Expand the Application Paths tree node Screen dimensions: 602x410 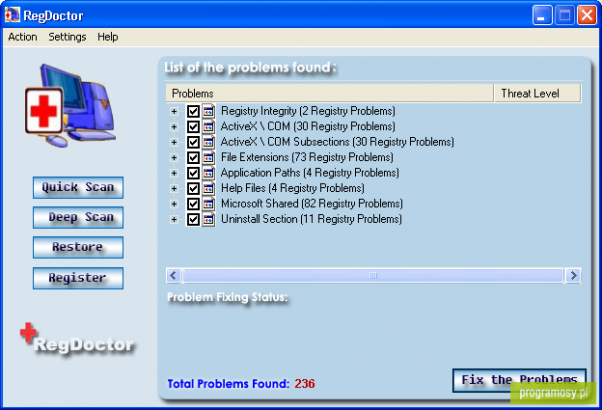point(174,173)
